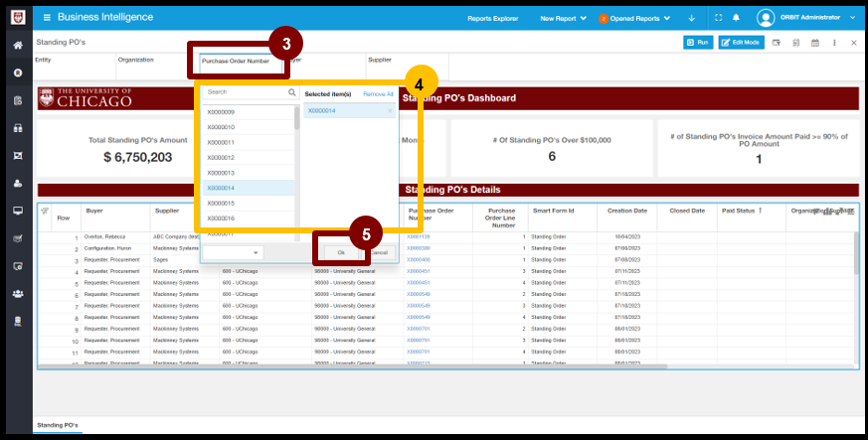The image size is (868, 440).
Task: Click the Buyer column header
Action: (x=94, y=211)
